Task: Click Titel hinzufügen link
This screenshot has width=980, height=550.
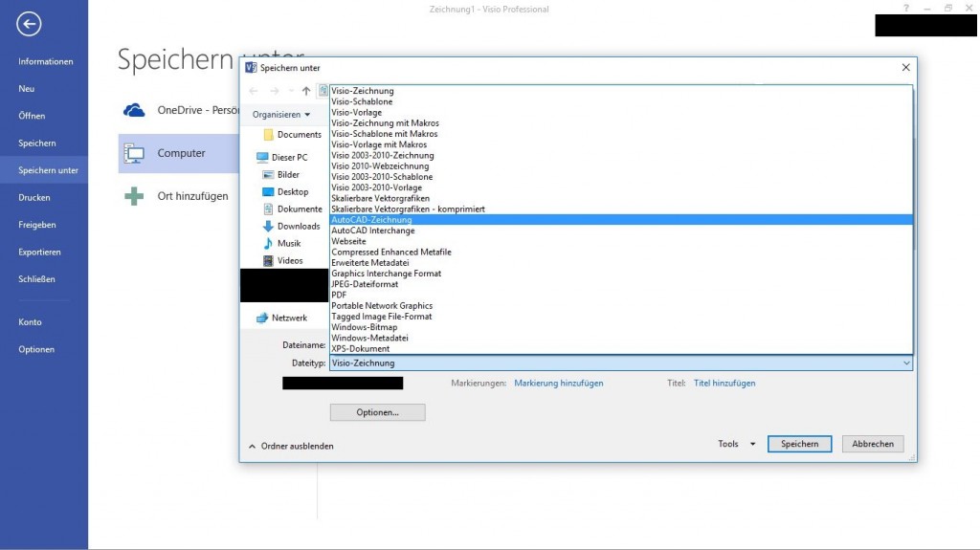Action: pos(724,384)
